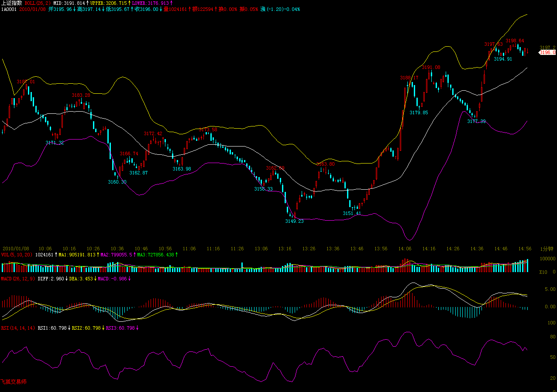Screen dimensions: 557x392
Task: Select the RSI(14,14,14) indicator label
Action: point(18,327)
